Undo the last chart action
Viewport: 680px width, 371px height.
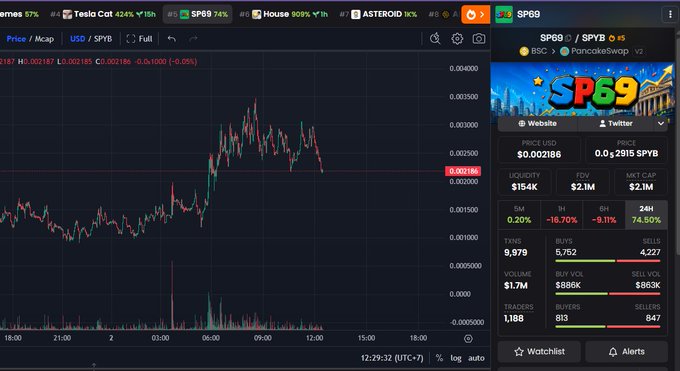pos(172,39)
